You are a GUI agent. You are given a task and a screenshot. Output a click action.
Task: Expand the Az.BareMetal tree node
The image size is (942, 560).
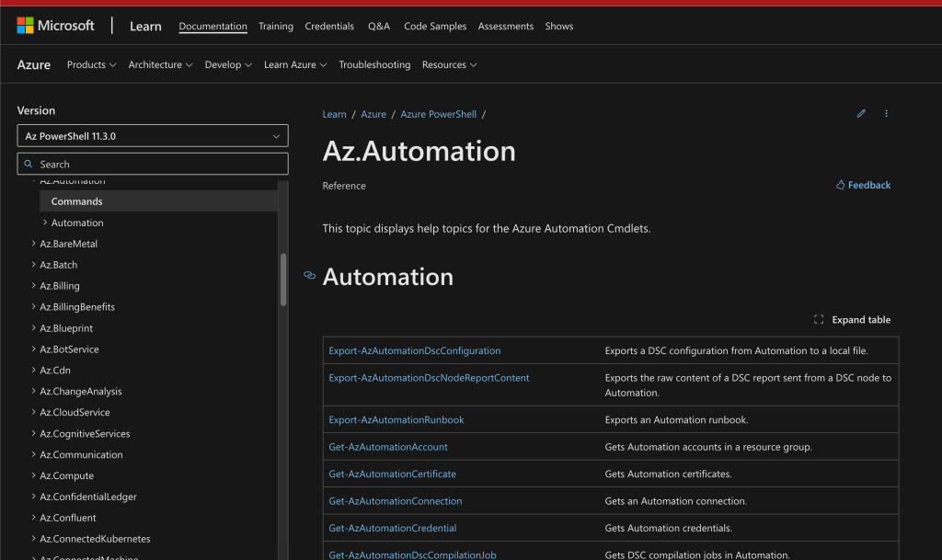pos(34,243)
